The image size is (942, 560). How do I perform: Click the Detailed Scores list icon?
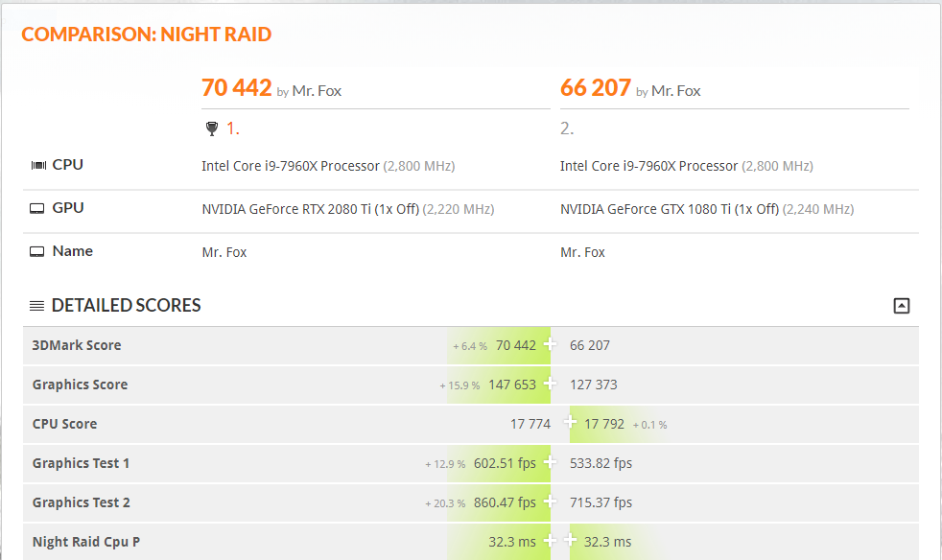point(36,306)
